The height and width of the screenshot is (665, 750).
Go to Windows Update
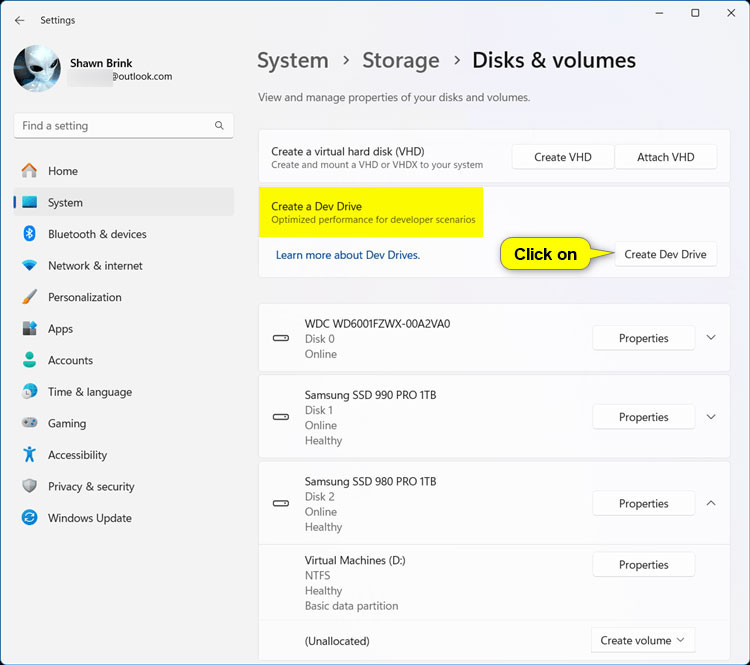[x=123, y=518]
